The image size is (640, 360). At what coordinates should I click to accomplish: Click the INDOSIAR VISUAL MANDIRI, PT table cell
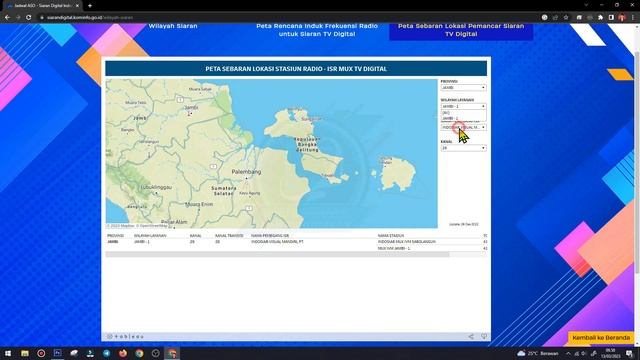click(x=277, y=242)
